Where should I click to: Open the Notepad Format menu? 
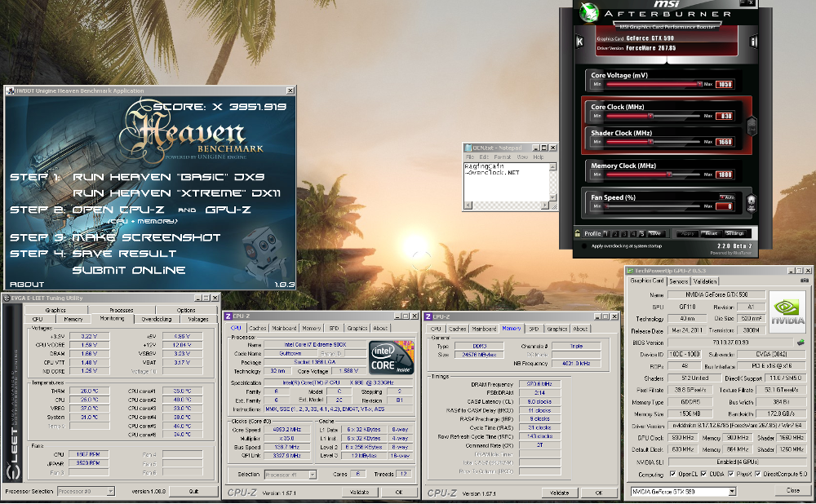coord(502,157)
